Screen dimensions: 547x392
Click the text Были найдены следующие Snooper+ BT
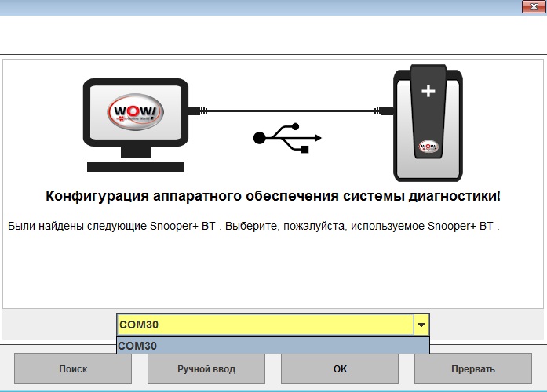pyautogui.click(x=111, y=226)
